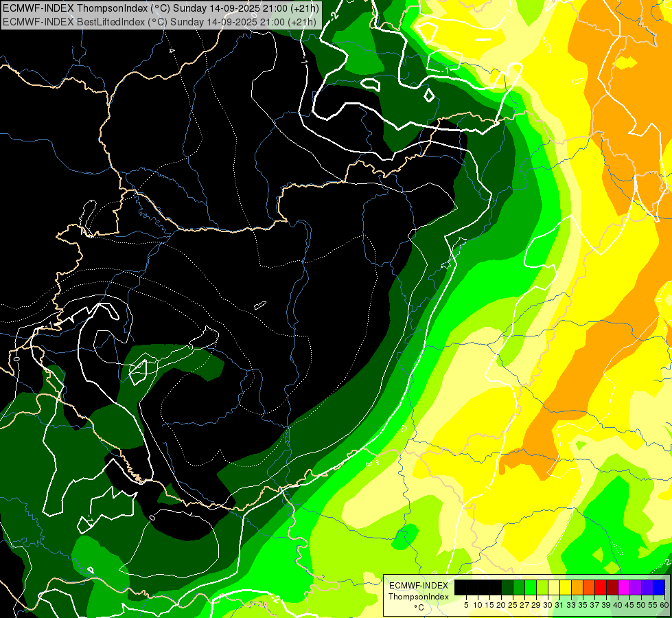Screen dimensions: 672x618
Task: Click the legend scale value 60
Action: click(x=664, y=605)
